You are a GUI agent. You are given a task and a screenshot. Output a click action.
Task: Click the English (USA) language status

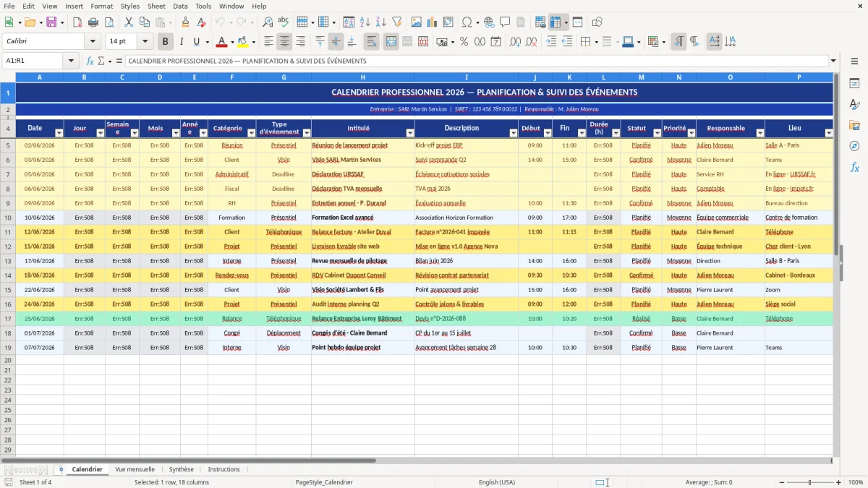click(x=497, y=482)
